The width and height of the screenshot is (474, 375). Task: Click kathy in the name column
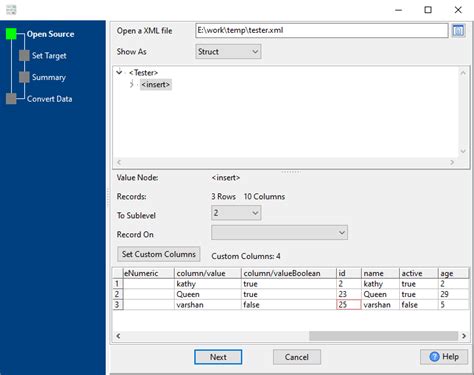[x=380, y=284]
